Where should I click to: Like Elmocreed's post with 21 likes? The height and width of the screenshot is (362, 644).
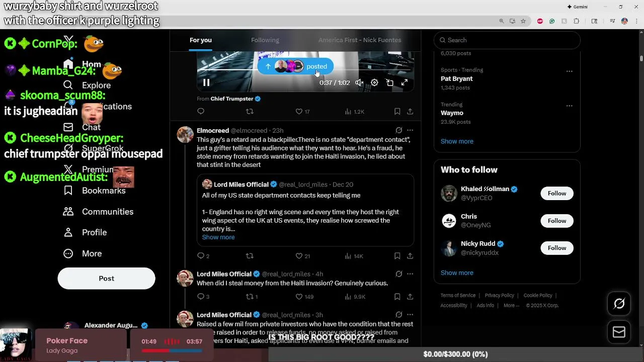coord(302,256)
